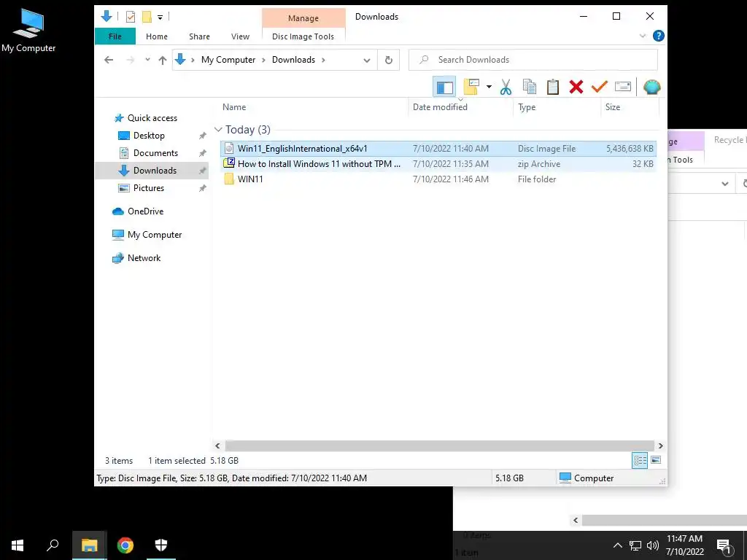Screen dimensions: 747x560
Task: Launch Google Chrome from taskbar
Action: [125, 545]
